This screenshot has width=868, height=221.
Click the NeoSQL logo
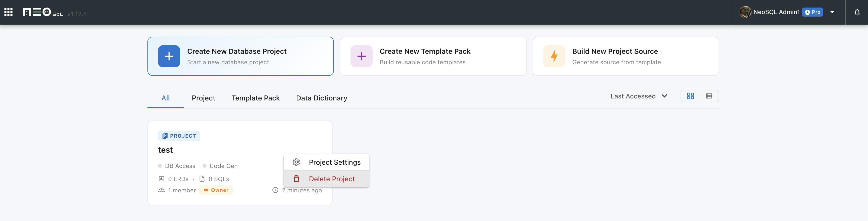tap(43, 13)
